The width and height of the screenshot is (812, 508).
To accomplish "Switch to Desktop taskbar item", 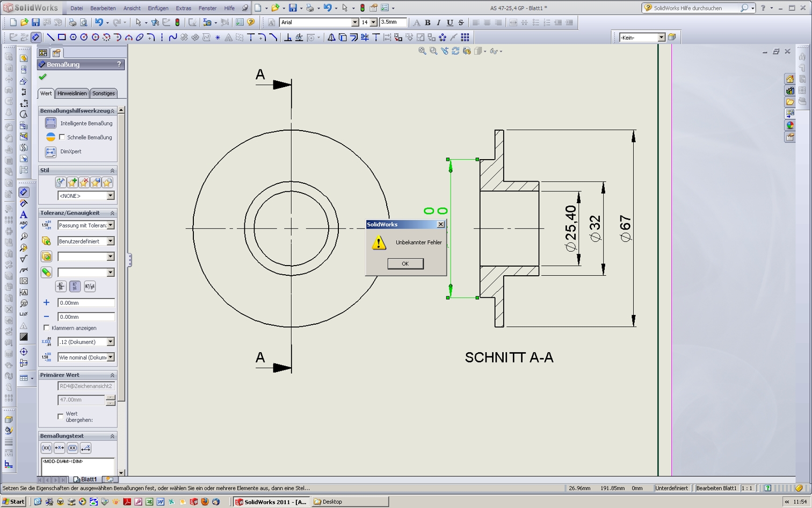I will pyautogui.click(x=350, y=502).
